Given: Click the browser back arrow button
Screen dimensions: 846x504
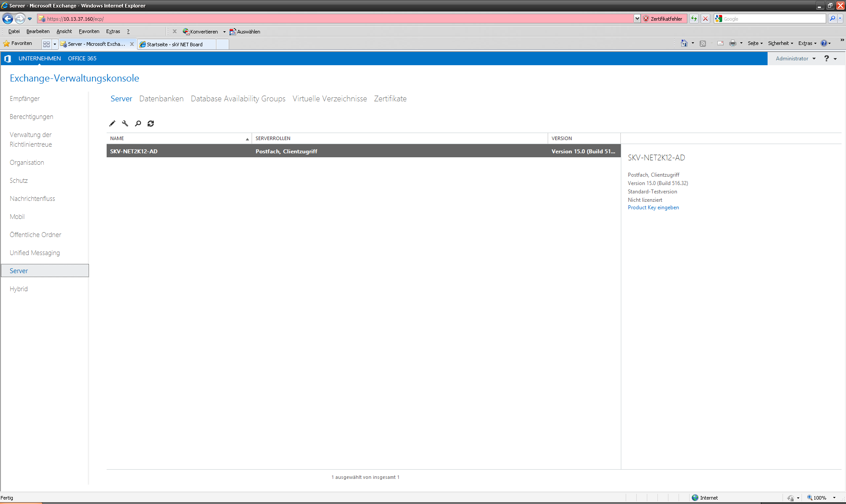Looking at the screenshot, I should click(x=7, y=19).
